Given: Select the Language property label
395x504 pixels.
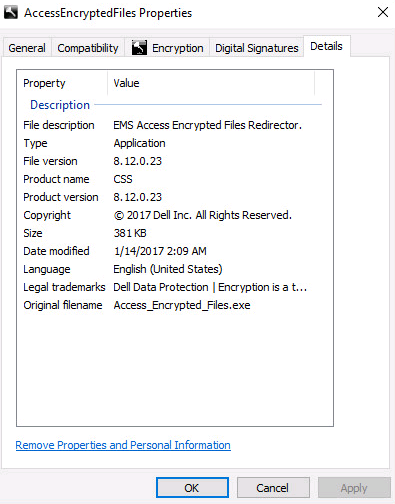Looking at the screenshot, I should (x=47, y=269).
